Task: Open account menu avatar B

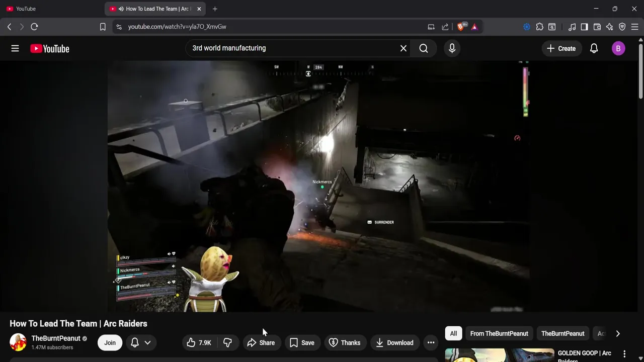Action: click(x=618, y=48)
